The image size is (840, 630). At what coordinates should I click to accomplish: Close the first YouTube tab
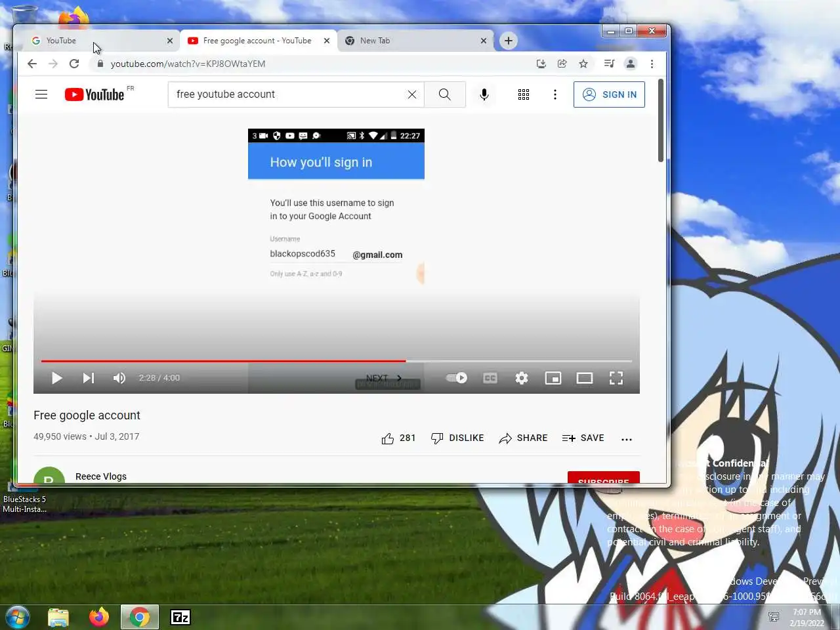click(x=170, y=41)
